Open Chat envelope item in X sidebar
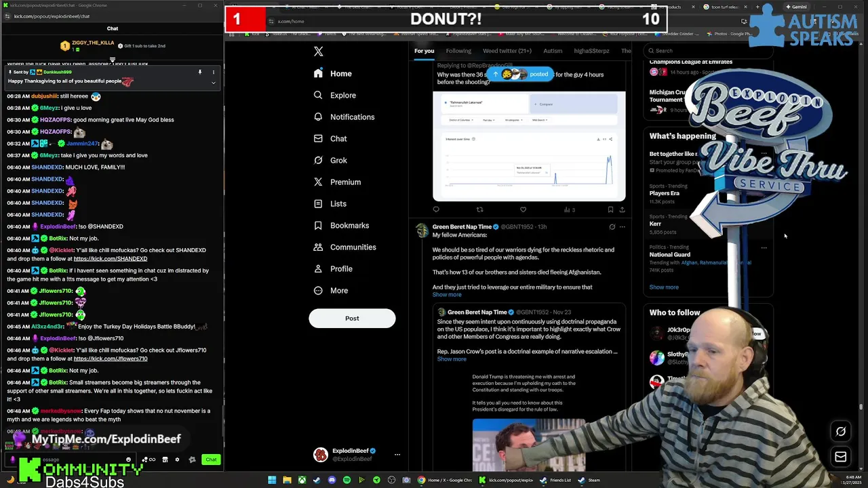 click(330, 138)
